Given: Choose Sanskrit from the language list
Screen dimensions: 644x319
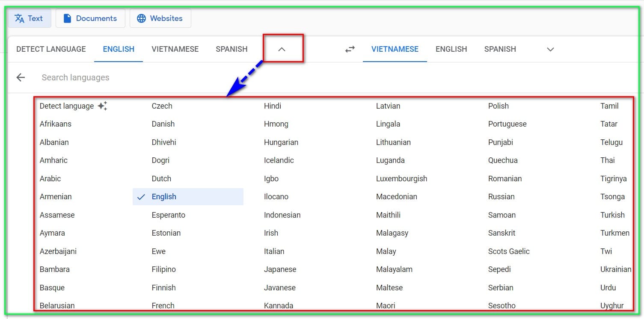Looking at the screenshot, I should [x=502, y=233].
